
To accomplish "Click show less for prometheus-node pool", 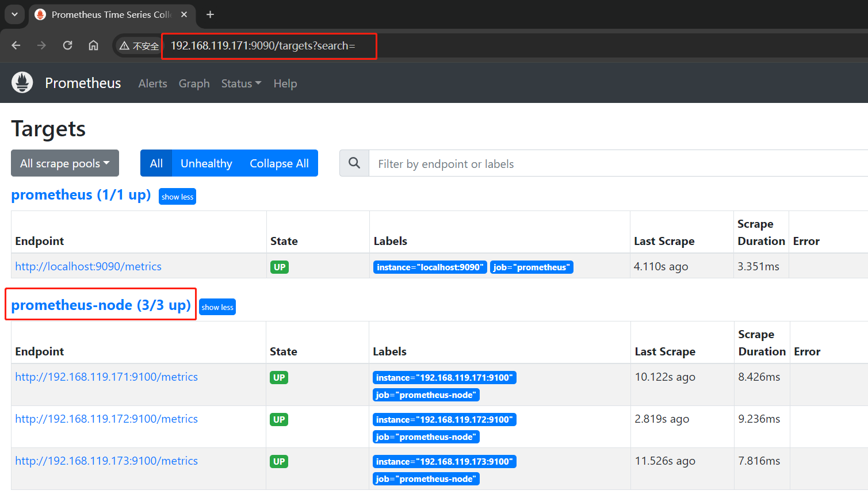I will (x=217, y=307).
